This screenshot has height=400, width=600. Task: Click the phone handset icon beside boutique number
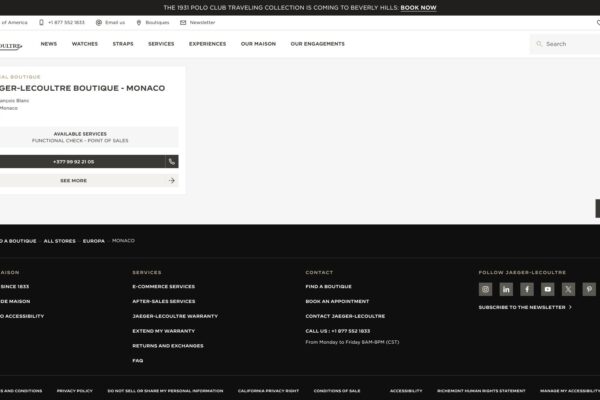[172, 162]
